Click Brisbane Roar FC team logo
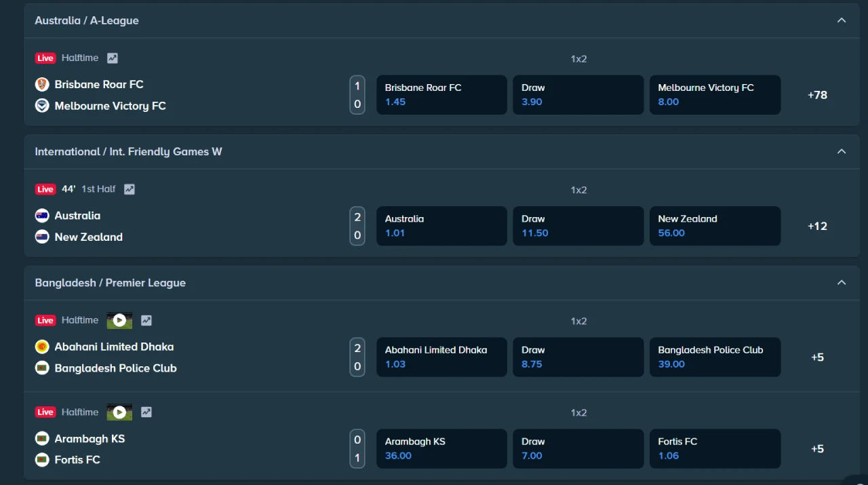Screen dimensions: 868x485 click(42, 84)
